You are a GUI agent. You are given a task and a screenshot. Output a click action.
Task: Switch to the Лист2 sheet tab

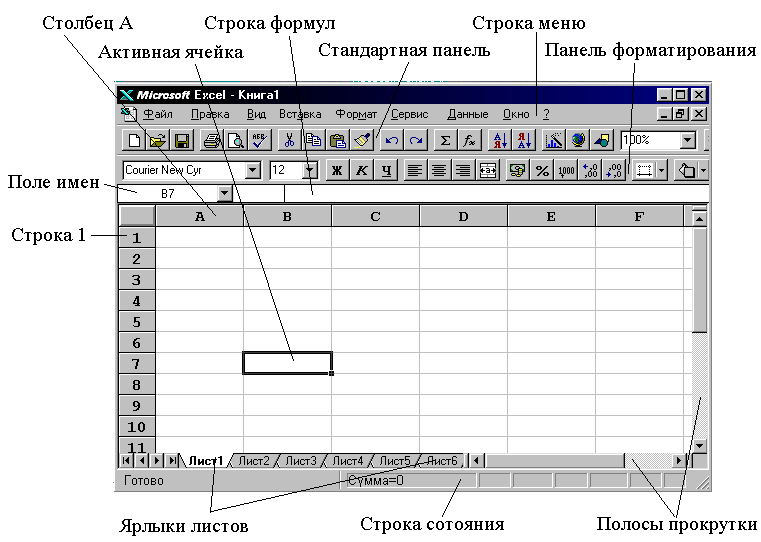point(253,461)
